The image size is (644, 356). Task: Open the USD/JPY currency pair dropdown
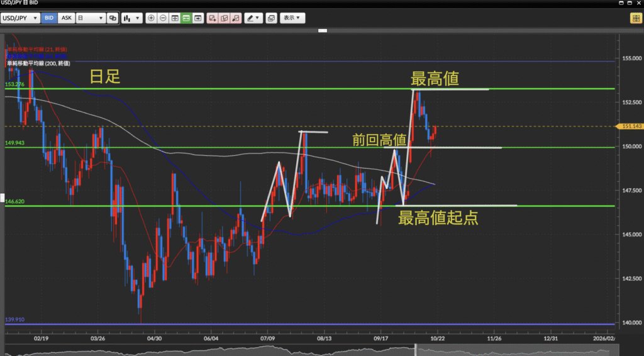[x=19, y=18]
